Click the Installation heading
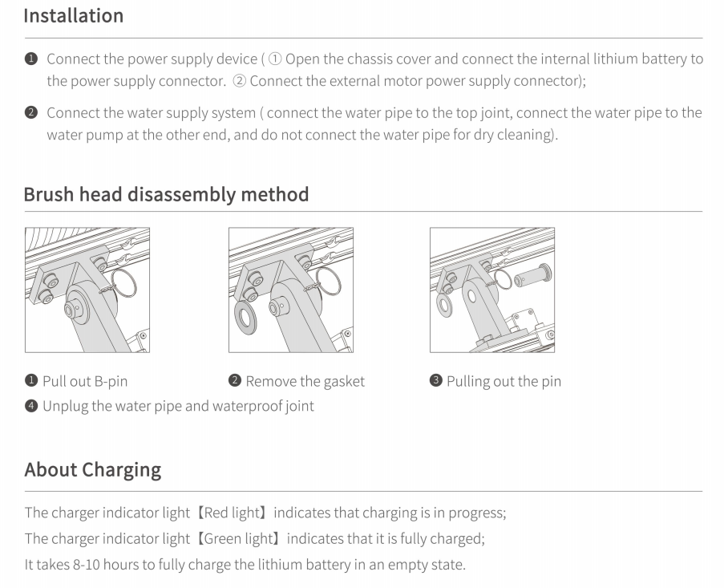 coord(74,16)
